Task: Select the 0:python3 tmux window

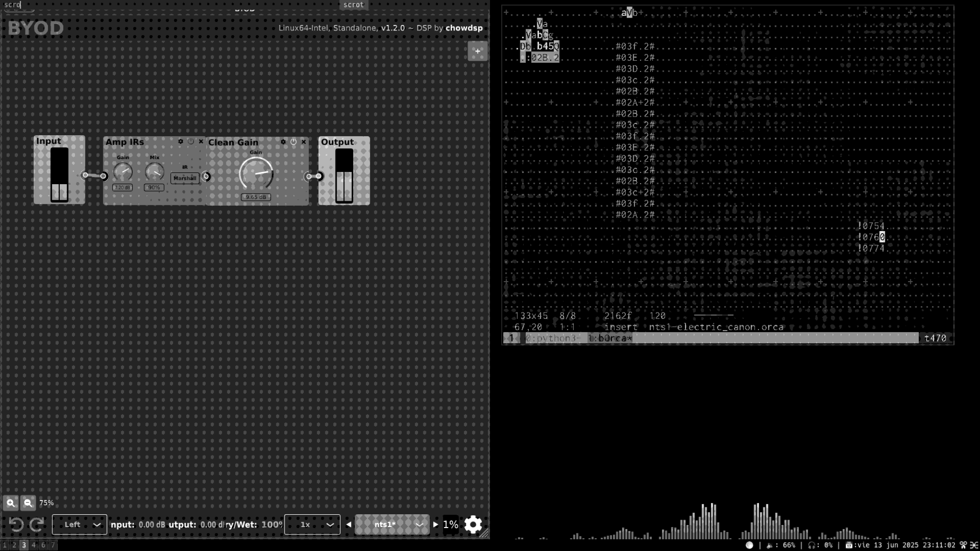Action: (x=553, y=338)
